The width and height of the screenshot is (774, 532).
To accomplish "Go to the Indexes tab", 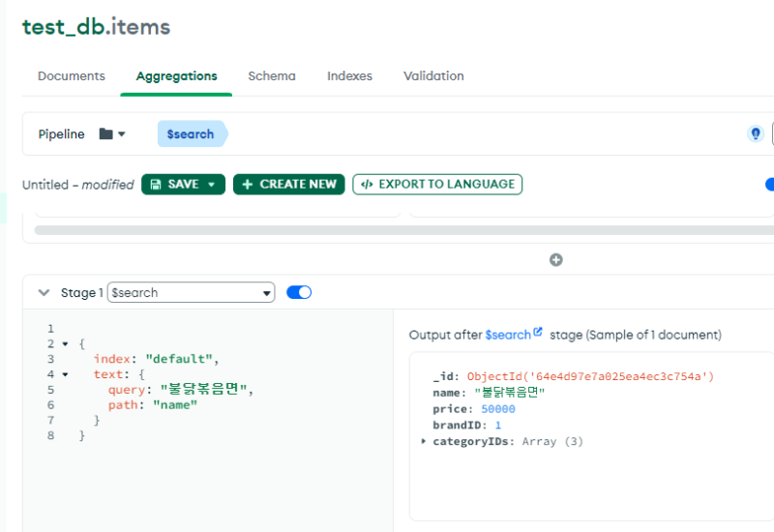I will [349, 75].
